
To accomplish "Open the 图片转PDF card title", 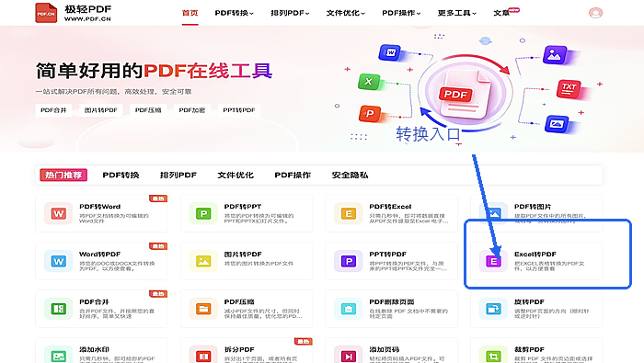I will tap(243, 254).
